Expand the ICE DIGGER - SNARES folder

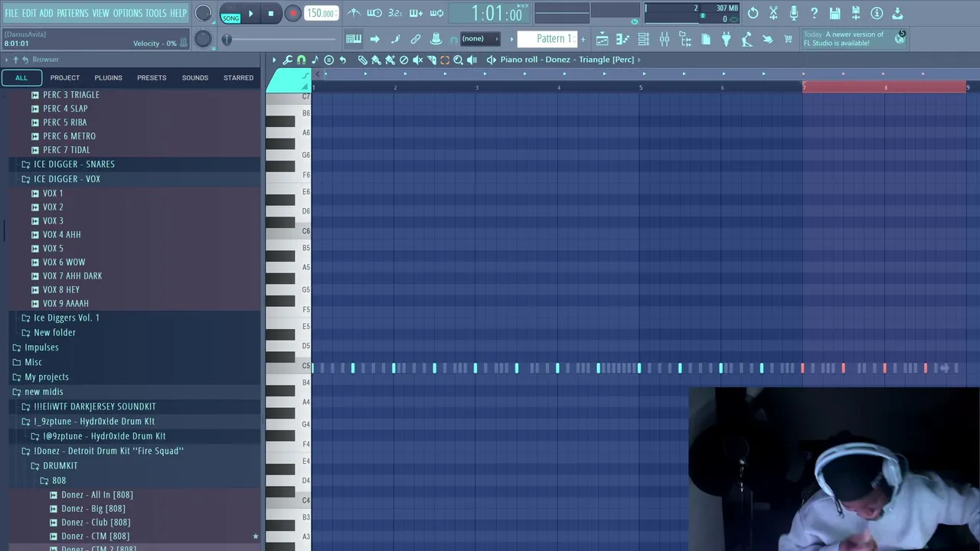74,165
